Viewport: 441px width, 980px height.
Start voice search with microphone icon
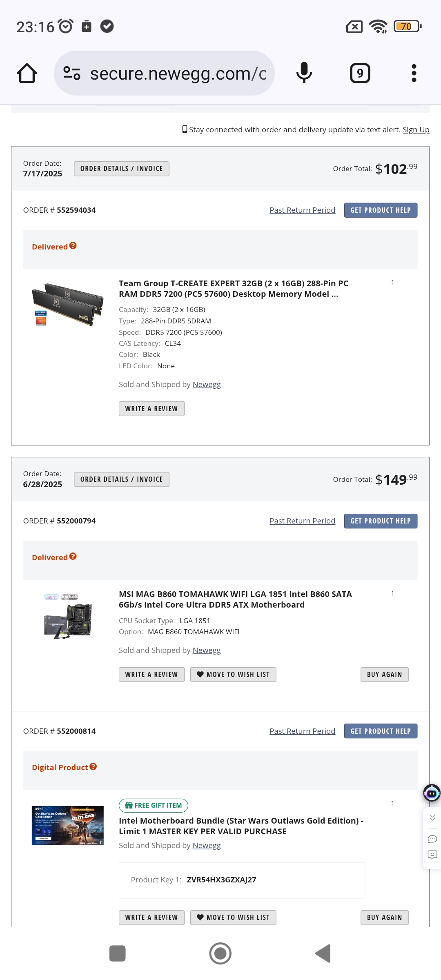point(304,73)
